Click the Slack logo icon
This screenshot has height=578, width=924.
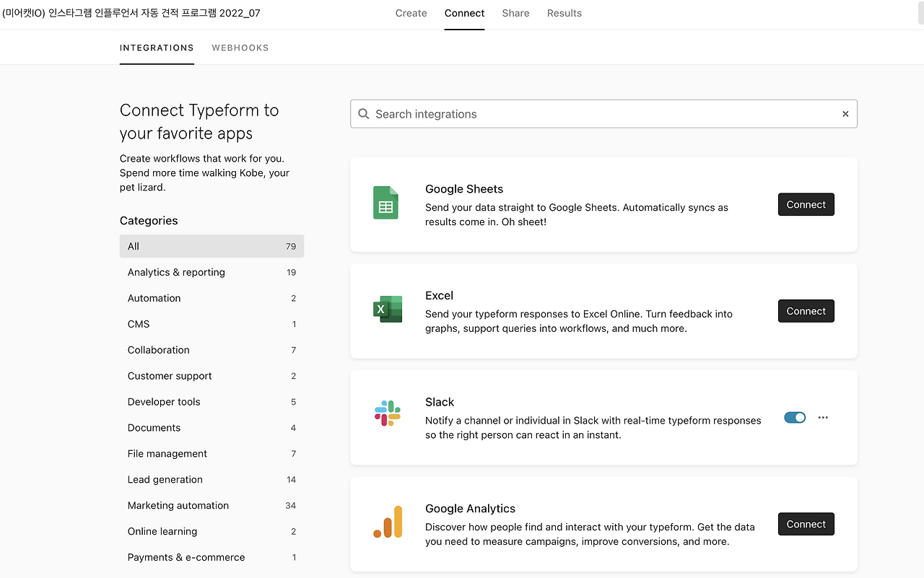point(388,413)
